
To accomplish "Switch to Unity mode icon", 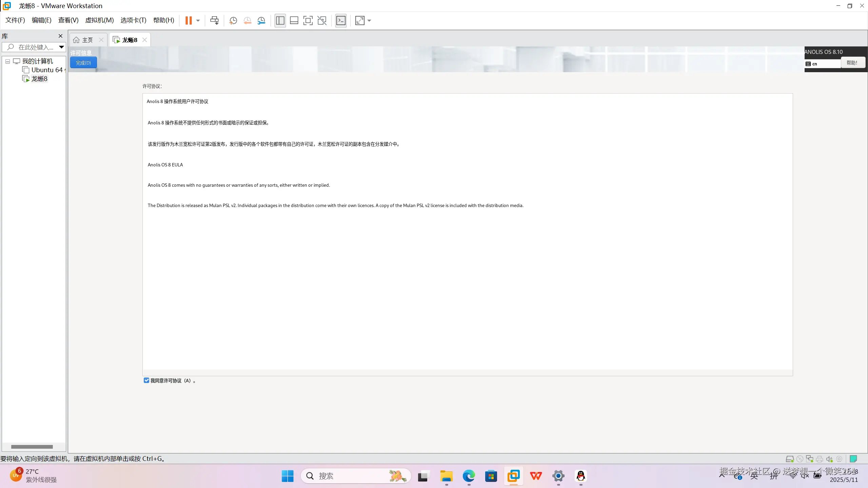I will (x=322, y=21).
